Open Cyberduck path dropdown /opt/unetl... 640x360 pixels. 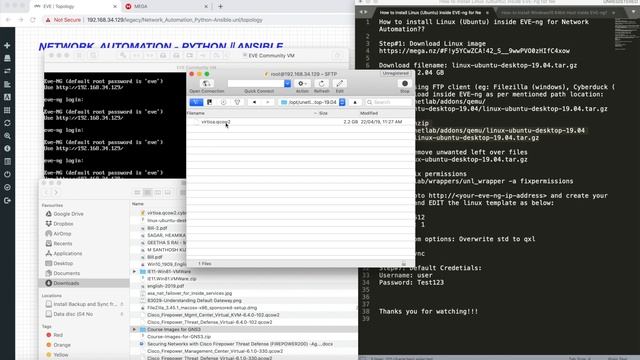click(x=312, y=102)
